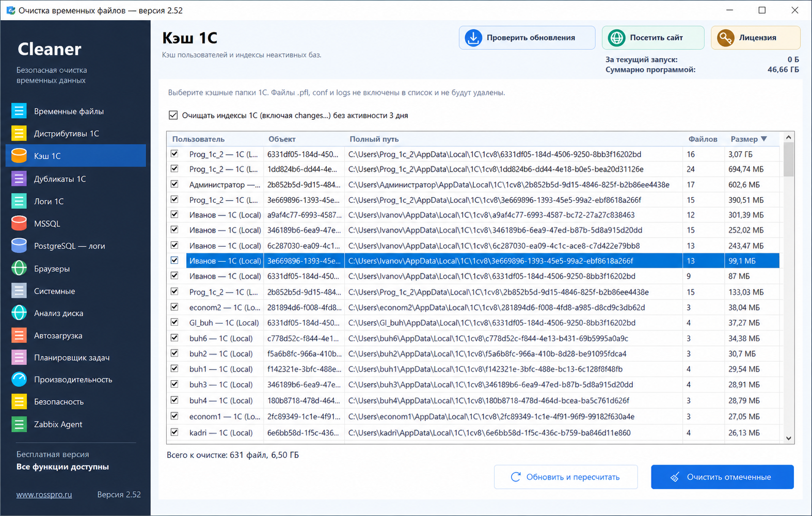Open the Дубликаты 1С section
Viewport: 812px width, 516px height.
coord(76,179)
